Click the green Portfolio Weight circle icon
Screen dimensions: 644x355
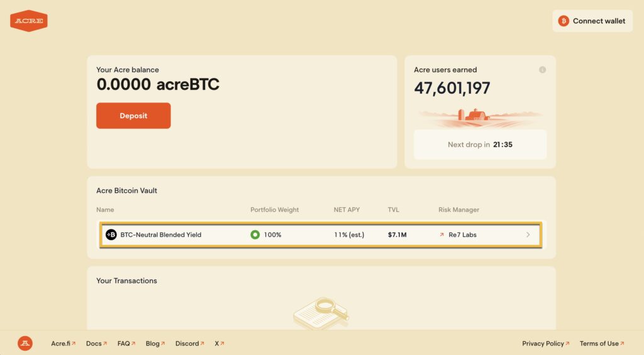coord(255,235)
